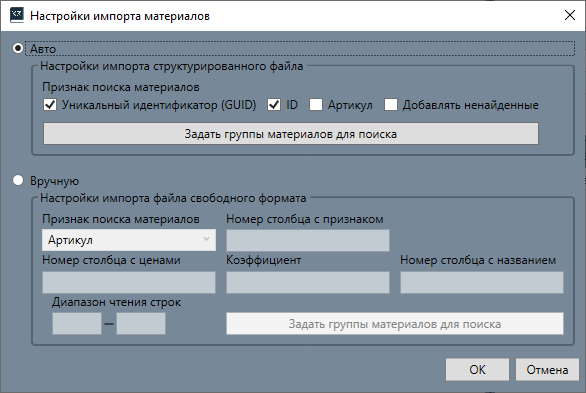Image resolution: width=586 pixels, height=393 pixels.
Task: Click the Номер столбца с ценами field
Action: point(129,282)
